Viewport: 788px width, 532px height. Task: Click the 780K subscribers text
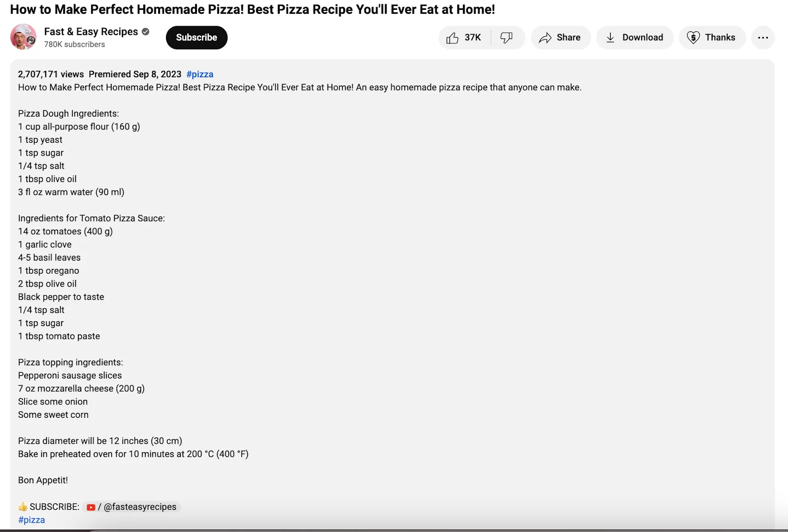(x=74, y=44)
